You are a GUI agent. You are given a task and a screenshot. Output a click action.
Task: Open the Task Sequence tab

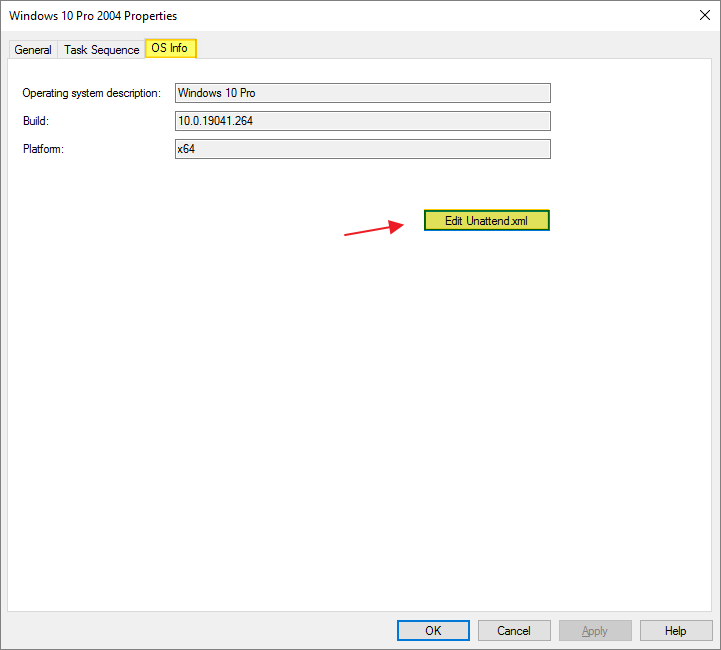[x=101, y=50]
